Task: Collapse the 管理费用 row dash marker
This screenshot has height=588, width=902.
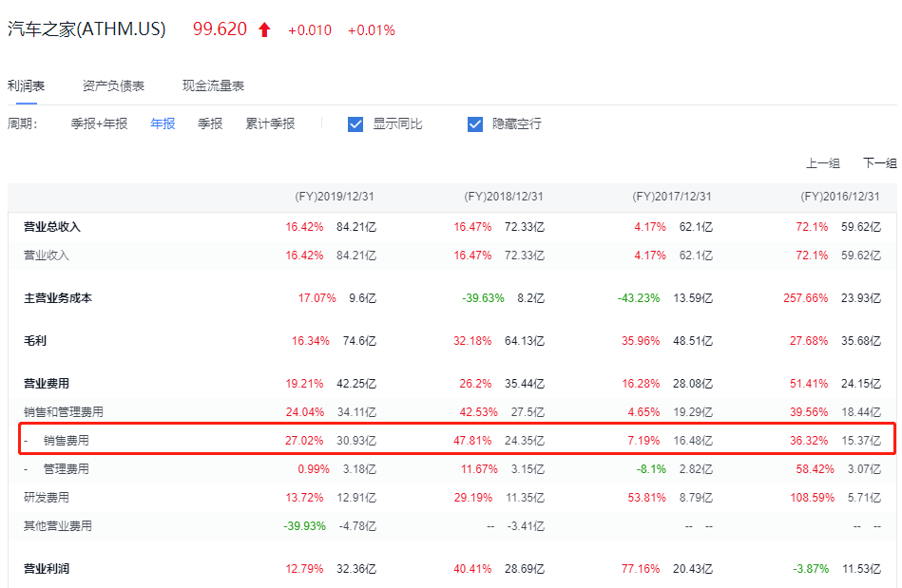Action: (x=27, y=469)
